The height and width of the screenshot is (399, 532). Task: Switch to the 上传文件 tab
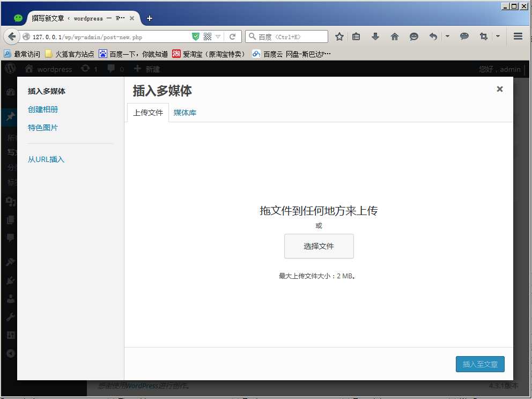(148, 113)
